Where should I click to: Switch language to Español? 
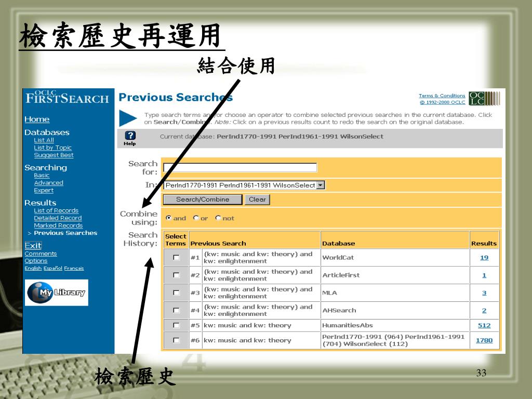click(53, 269)
